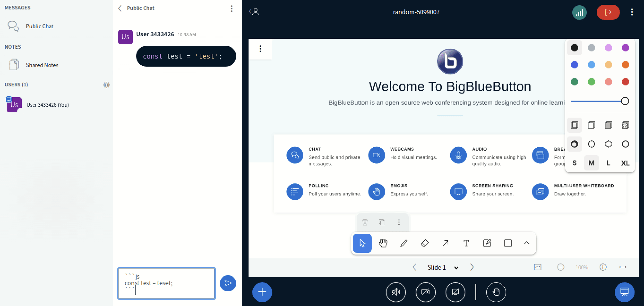Open the Slide 1 dropdown

pyautogui.click(x=443, y=268)
